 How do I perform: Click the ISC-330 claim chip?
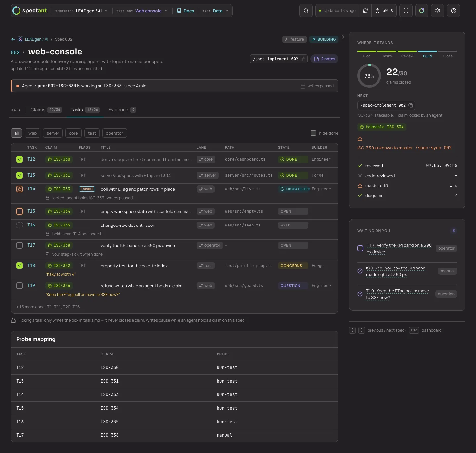(59, 159)
